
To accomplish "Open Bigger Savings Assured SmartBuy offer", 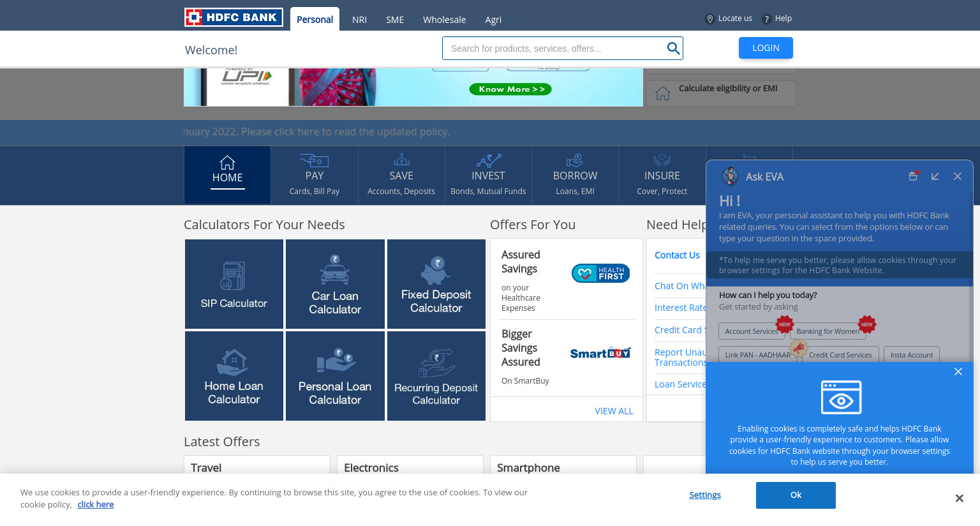I will coord(567,359).
